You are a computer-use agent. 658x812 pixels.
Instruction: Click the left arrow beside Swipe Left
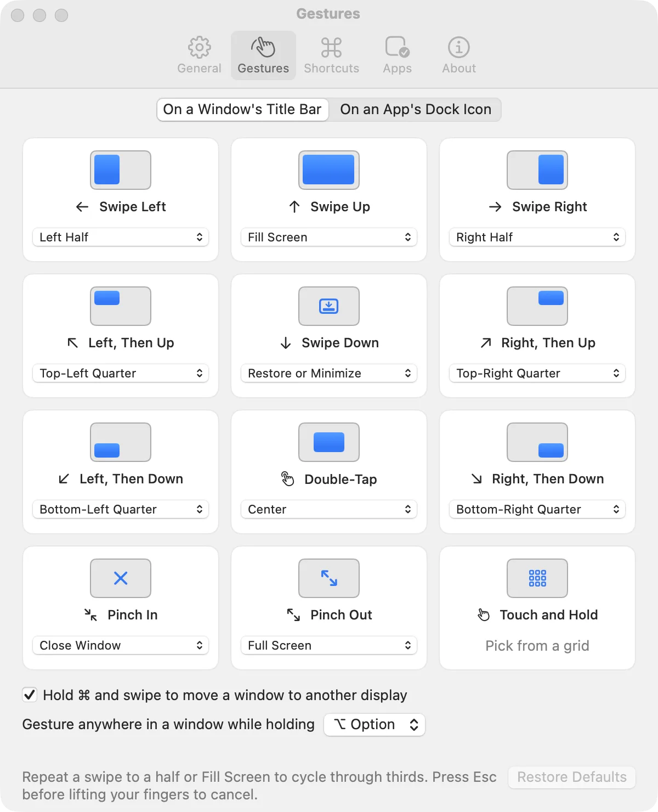tap(82, 207)
